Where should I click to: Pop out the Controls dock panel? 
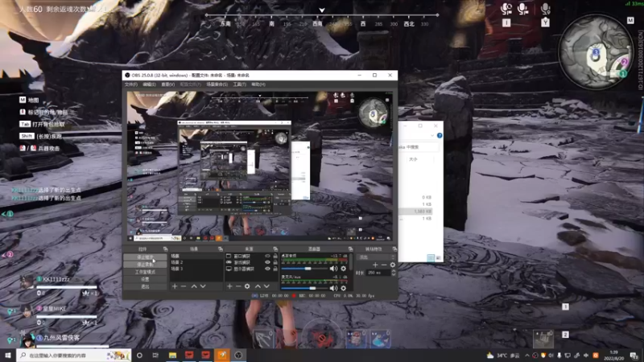(x=166, y=249)
